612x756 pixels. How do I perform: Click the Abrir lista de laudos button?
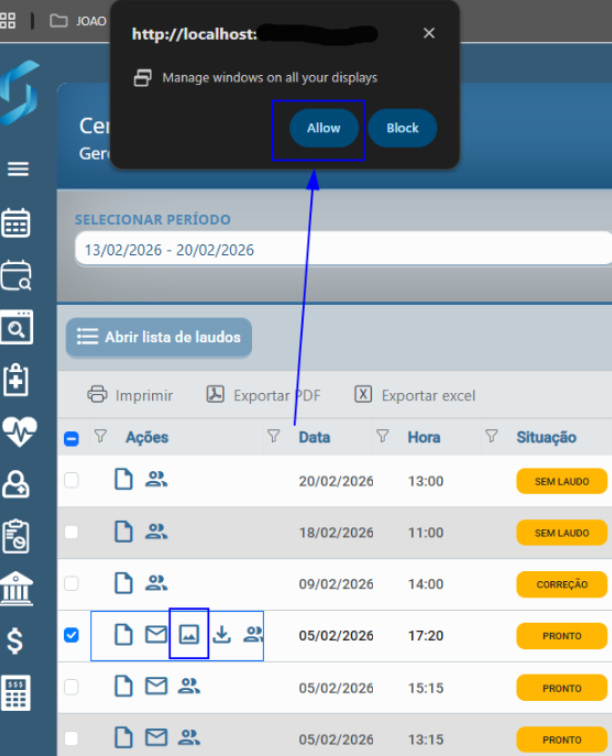pos(159,338)
